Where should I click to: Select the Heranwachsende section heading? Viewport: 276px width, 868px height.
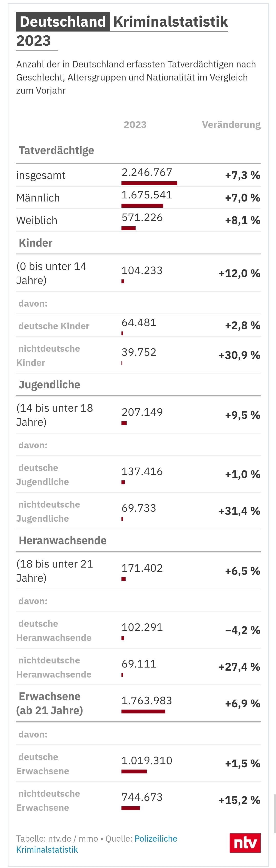[62, 540]
